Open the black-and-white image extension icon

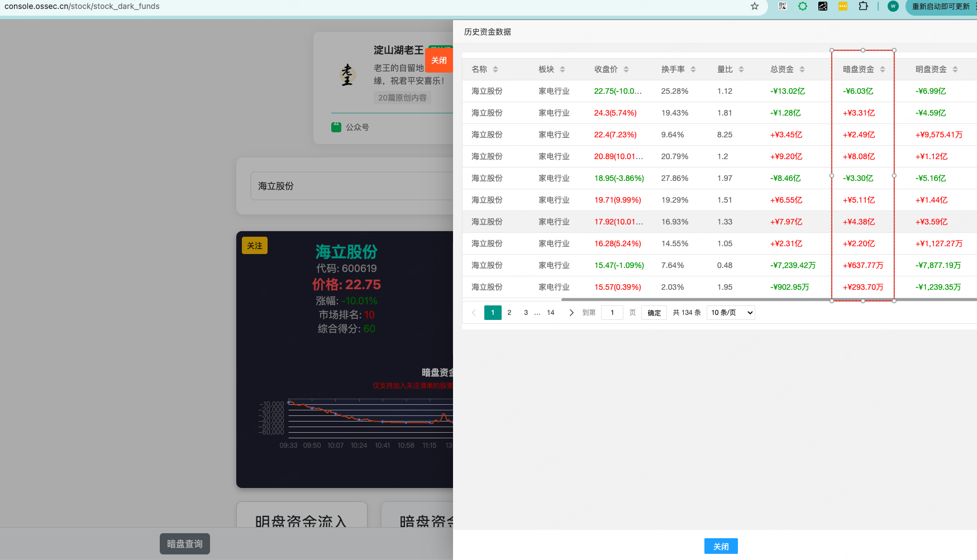tap(823, 6)
